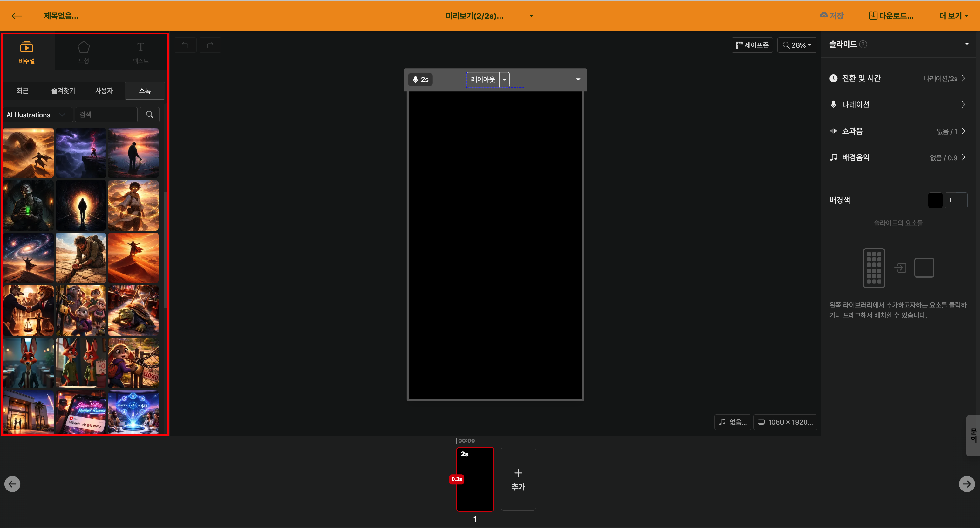Toggle the 세이프존 safe zone overlay
Viewport: 980px width, 528px height.
(752, 45)
